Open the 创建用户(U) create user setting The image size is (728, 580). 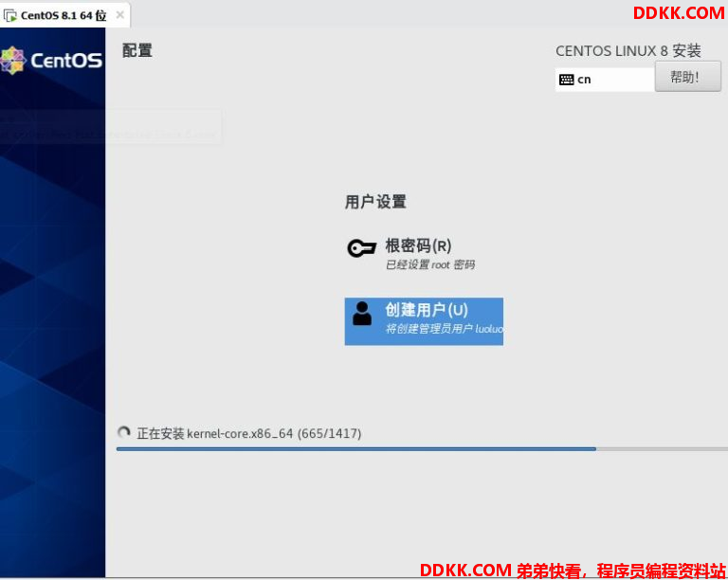[424, 321]
